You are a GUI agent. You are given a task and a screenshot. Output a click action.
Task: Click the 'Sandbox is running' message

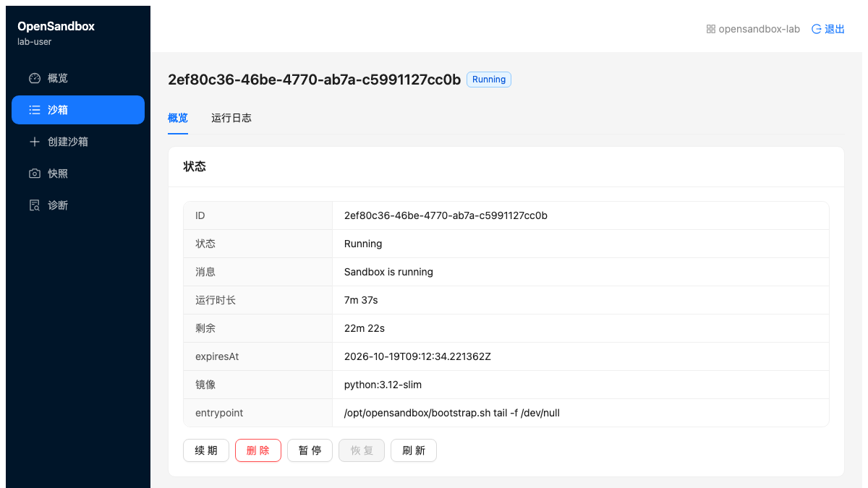click(388, 272)
